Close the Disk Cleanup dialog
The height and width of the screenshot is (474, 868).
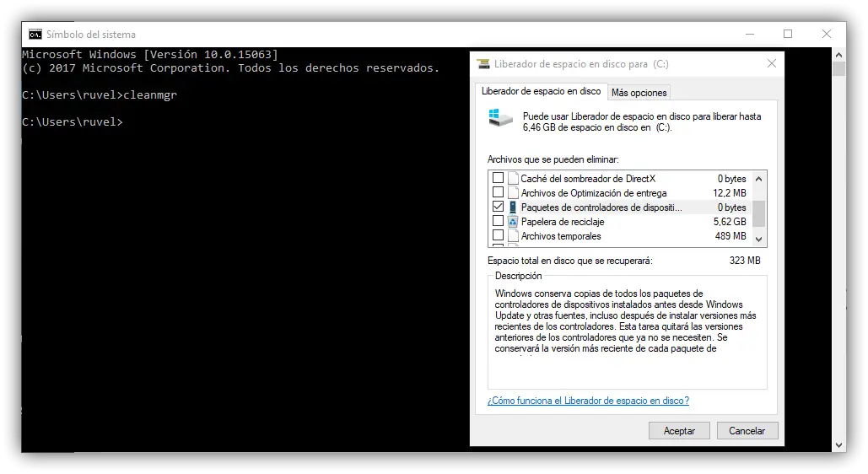click(x=772, y=64)
